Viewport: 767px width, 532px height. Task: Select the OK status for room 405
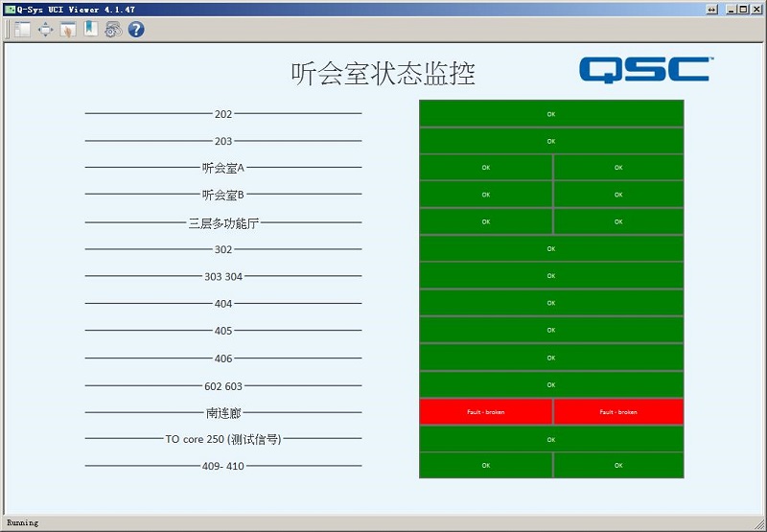tap(551, 330)
